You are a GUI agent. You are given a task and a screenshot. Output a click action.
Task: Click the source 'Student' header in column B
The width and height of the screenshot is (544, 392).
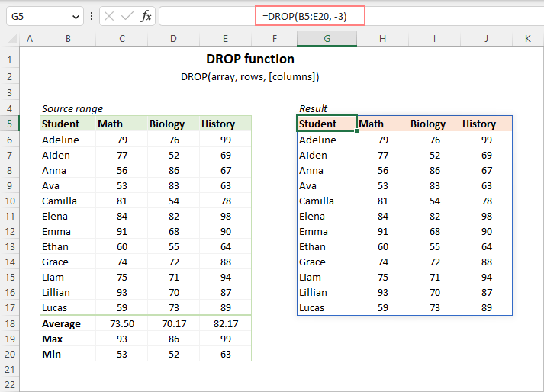[x=68, y=124]
